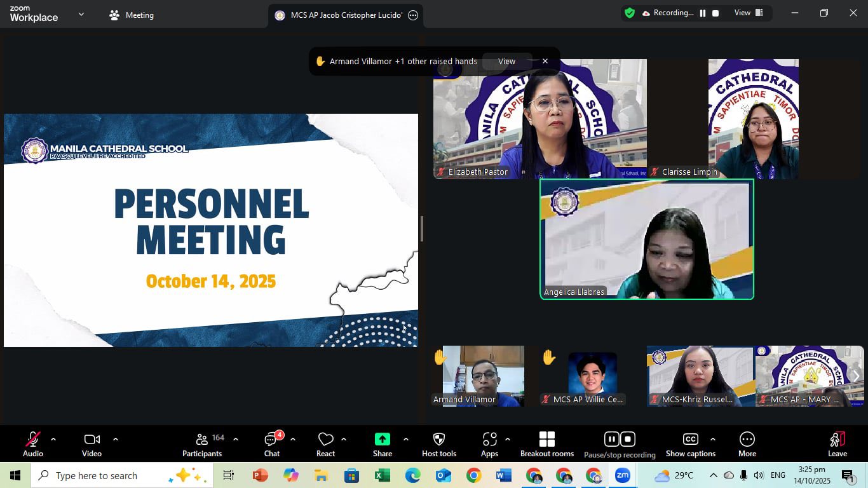Select Angelica Llabres's active speaker video
This screenshot has height=488, width=868.
tap(647, 239)
